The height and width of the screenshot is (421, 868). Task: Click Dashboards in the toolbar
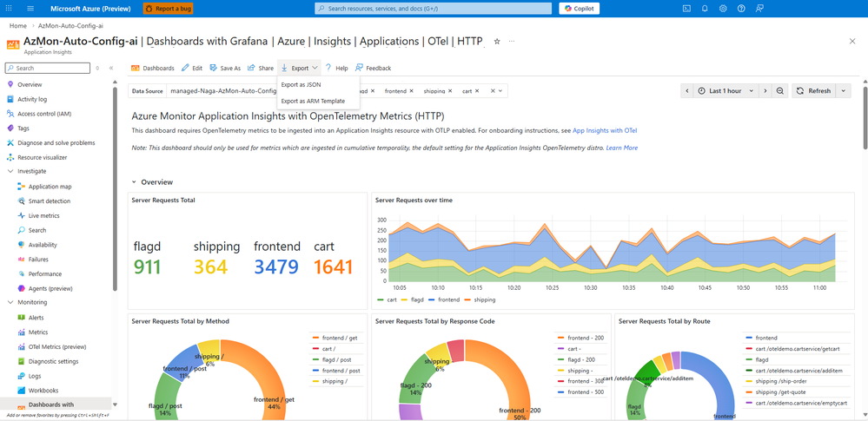[152, 68]
